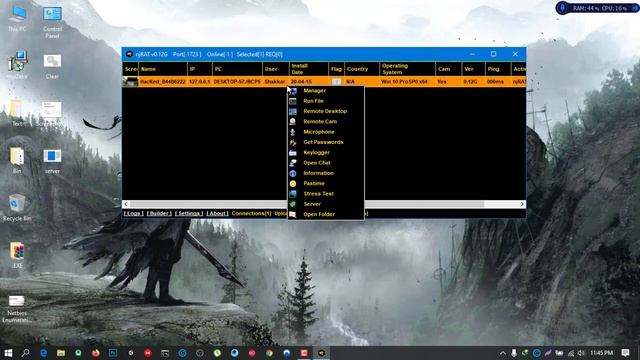Click the njRAT title bar icon
The image size is (640, 360).
click(129, 54)
